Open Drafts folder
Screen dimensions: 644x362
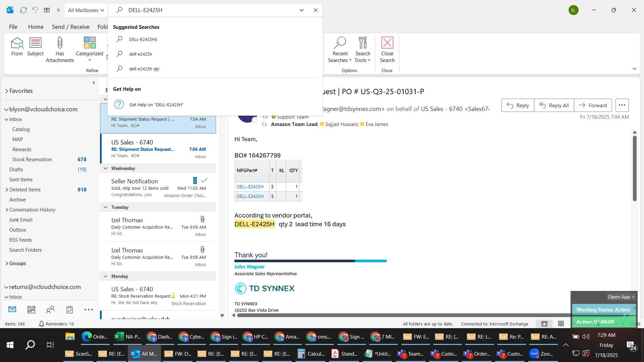[16, 170]
